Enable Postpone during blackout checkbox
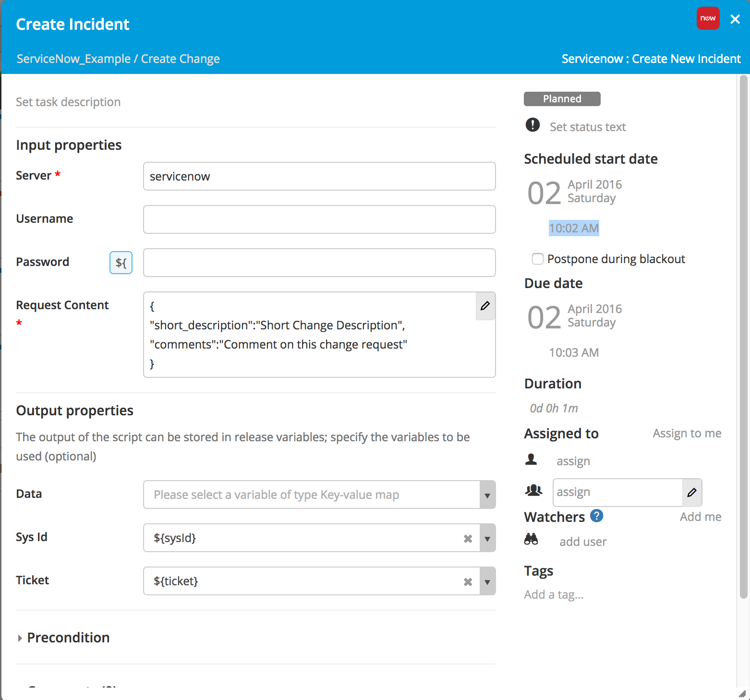This screenshot has height=700, width=750. coord(538,259)
